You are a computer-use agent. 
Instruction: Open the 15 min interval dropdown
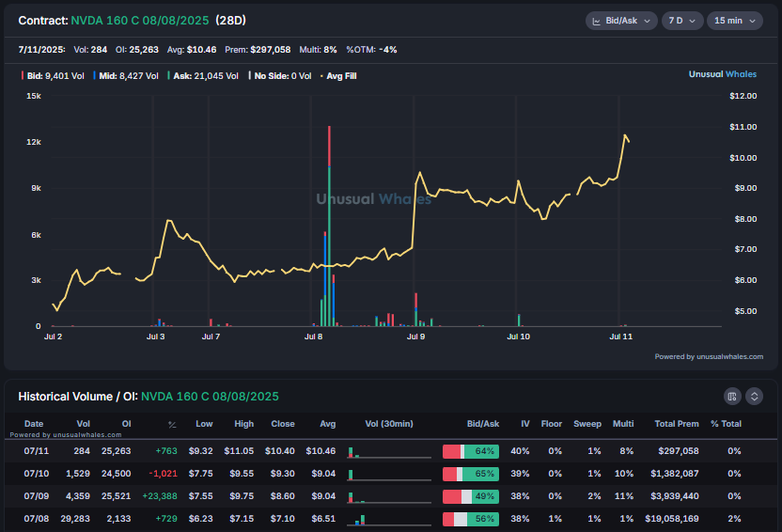[735, 21]
